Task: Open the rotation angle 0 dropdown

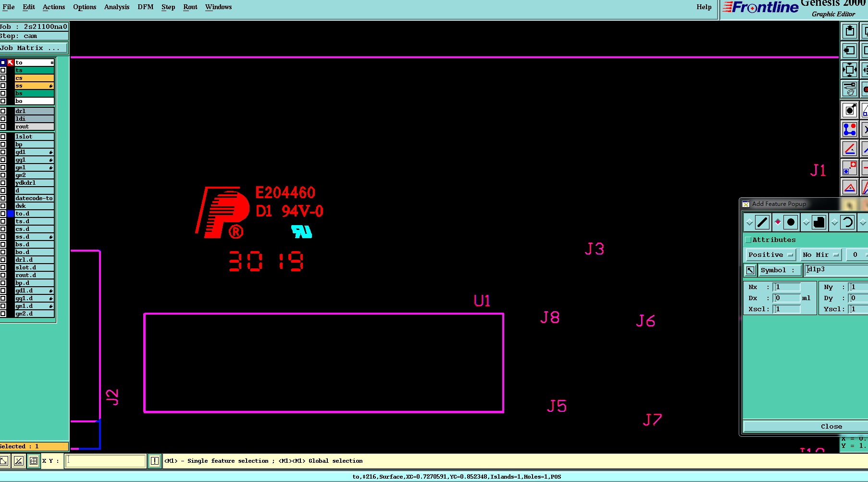Action: (856, 254)
